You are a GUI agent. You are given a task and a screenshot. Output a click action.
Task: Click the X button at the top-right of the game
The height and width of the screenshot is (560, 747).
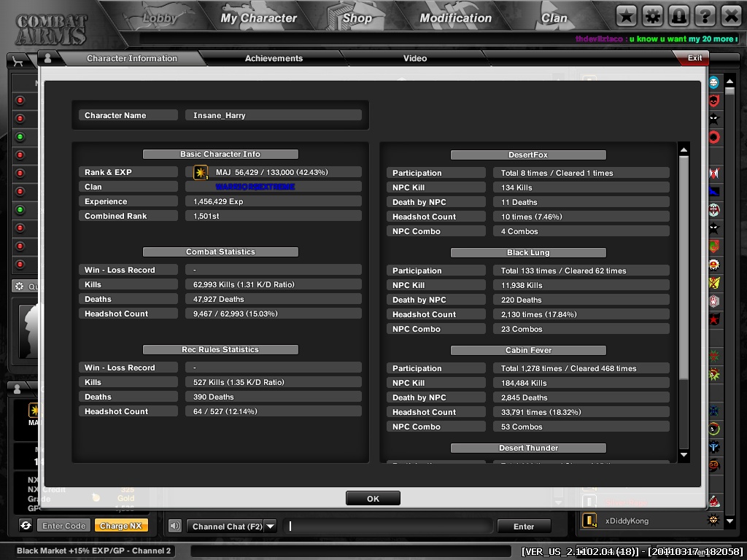[x=731, y=17]
